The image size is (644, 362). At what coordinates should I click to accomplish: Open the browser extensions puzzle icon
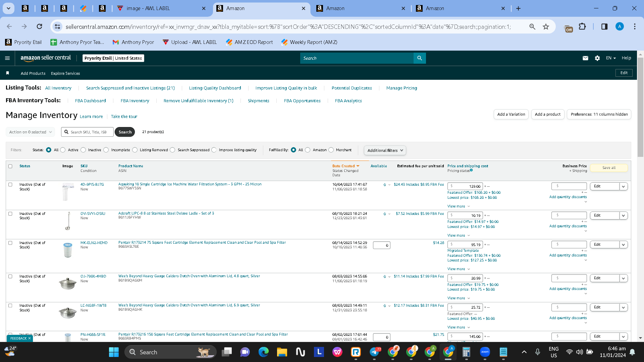(x=583, y=26)
